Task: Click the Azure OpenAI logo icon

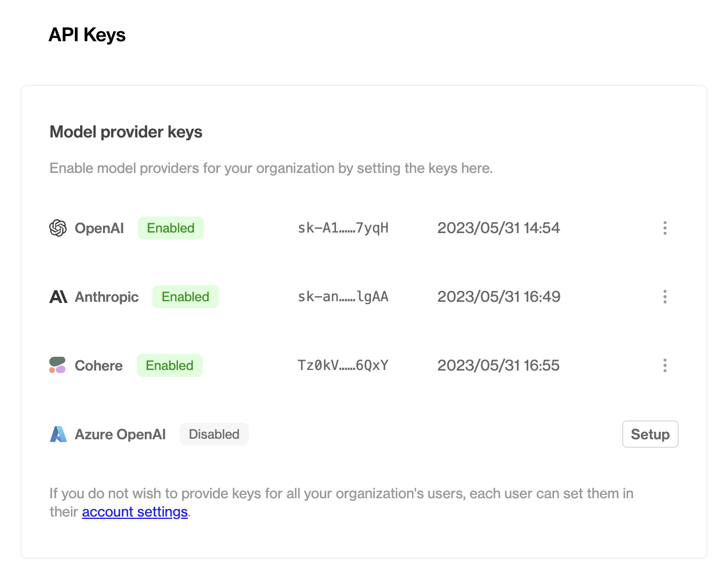Action: (x=58, y=434)
